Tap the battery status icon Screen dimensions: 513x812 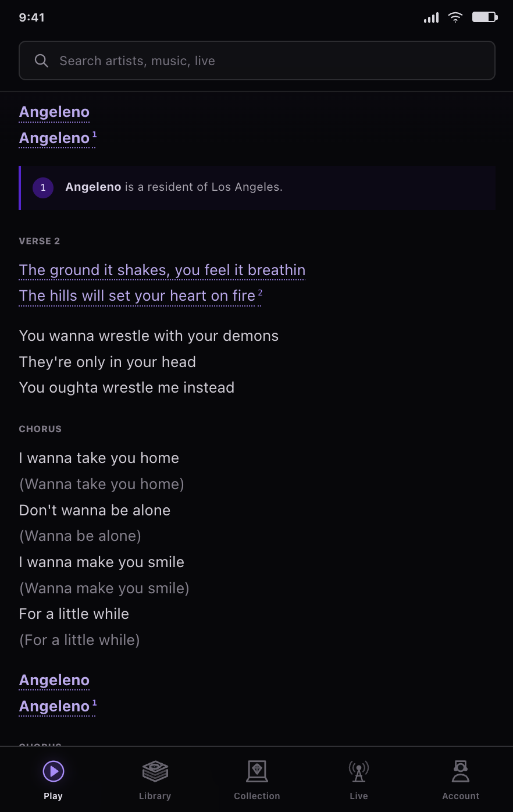click(x=484, y=17)
